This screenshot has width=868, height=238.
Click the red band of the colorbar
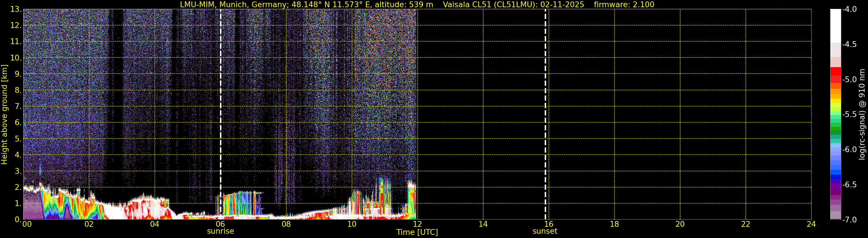coord(836,75)
